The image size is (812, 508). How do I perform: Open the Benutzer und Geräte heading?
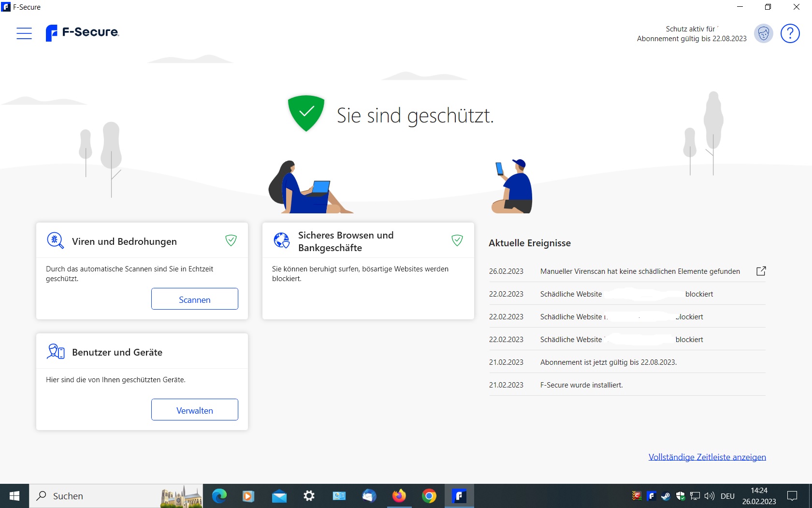pyautogui.click(x=117, y=352)
